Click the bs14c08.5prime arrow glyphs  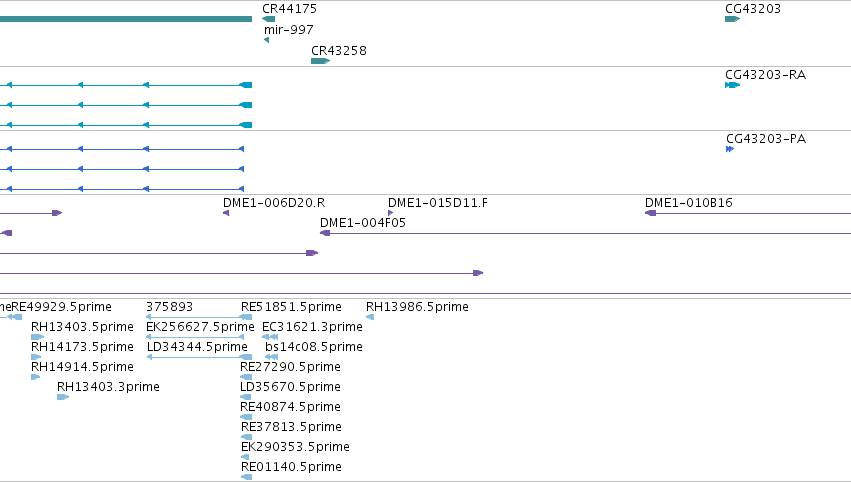[x=272, y=357]
